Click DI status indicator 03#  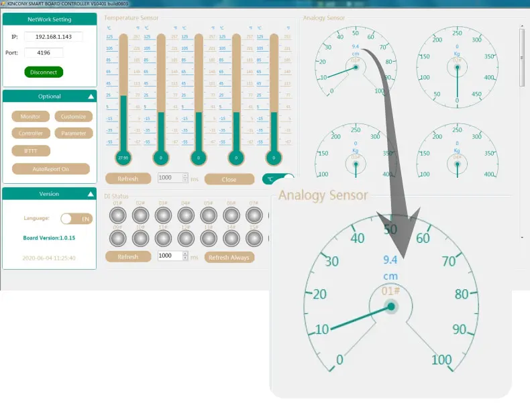(163, 215)
